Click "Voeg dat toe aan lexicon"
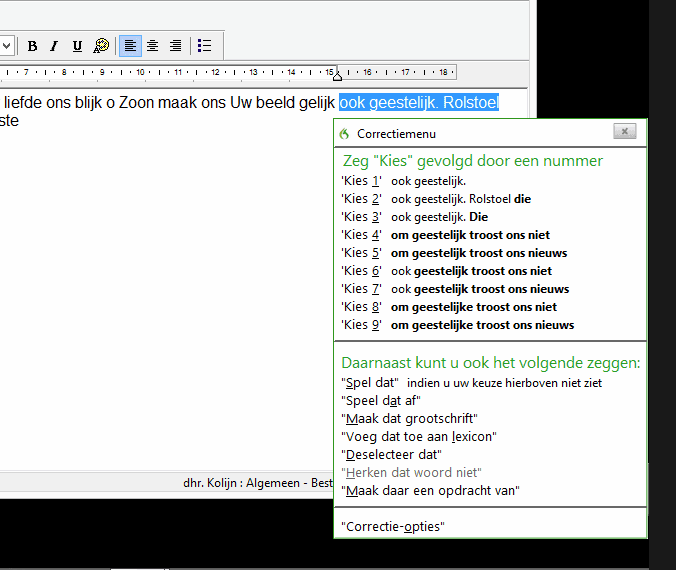Screen dimensions: 676x570 [419, 436]
